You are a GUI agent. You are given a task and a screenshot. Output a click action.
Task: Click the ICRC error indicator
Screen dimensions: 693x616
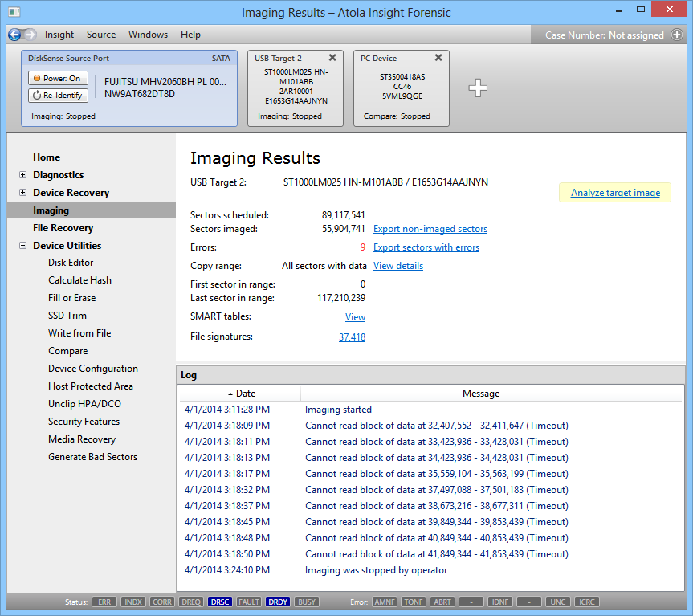point(587,602)
